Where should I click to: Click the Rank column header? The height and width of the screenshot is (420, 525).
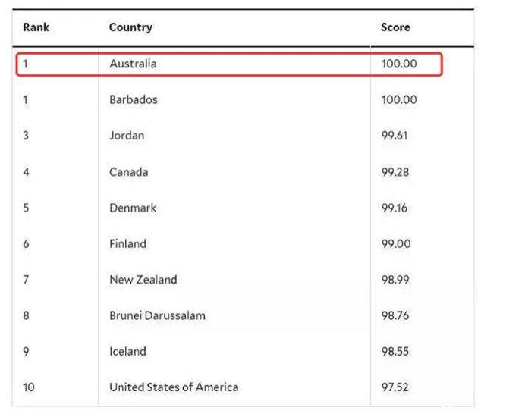point(36,27)
